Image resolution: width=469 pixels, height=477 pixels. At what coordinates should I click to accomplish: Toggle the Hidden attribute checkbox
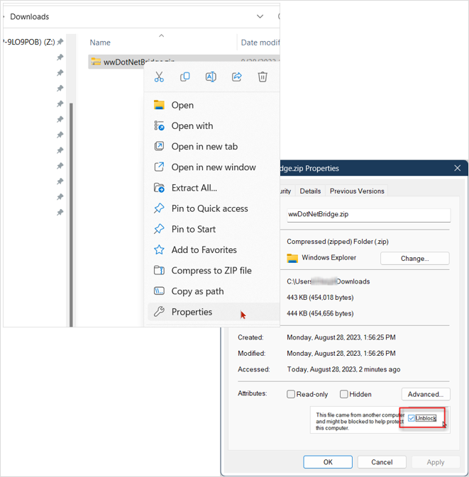[344, 394]
